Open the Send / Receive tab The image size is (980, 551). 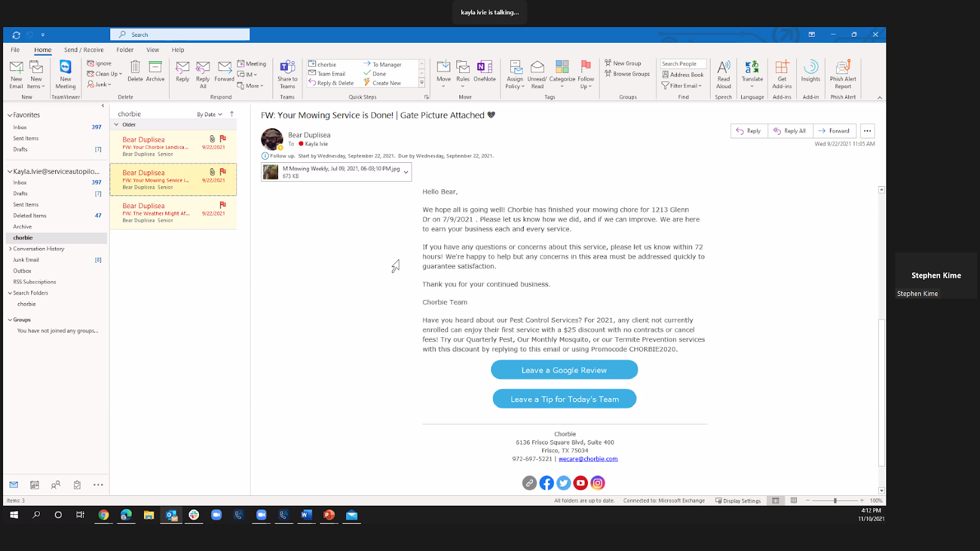tap(84, 50)
